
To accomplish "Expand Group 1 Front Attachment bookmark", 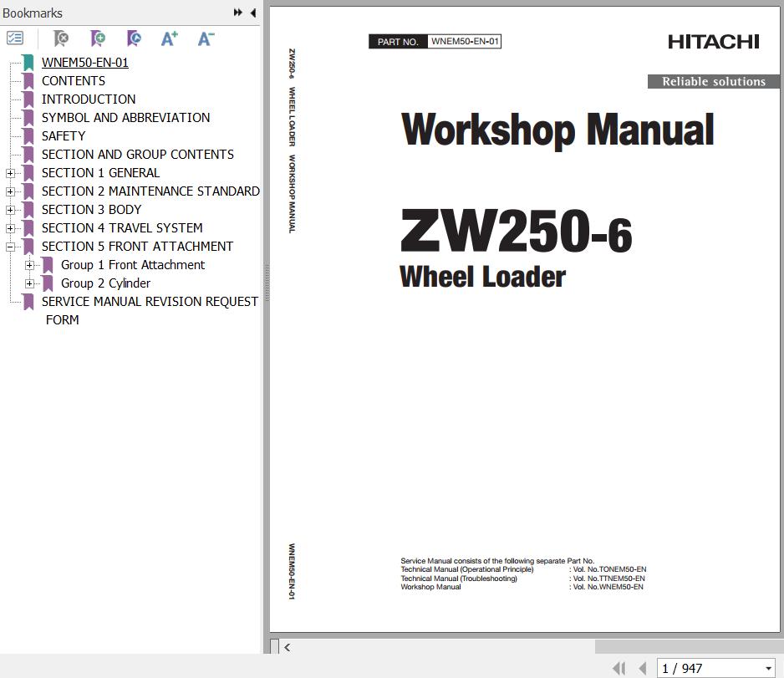I will click(x=29, y=266).
